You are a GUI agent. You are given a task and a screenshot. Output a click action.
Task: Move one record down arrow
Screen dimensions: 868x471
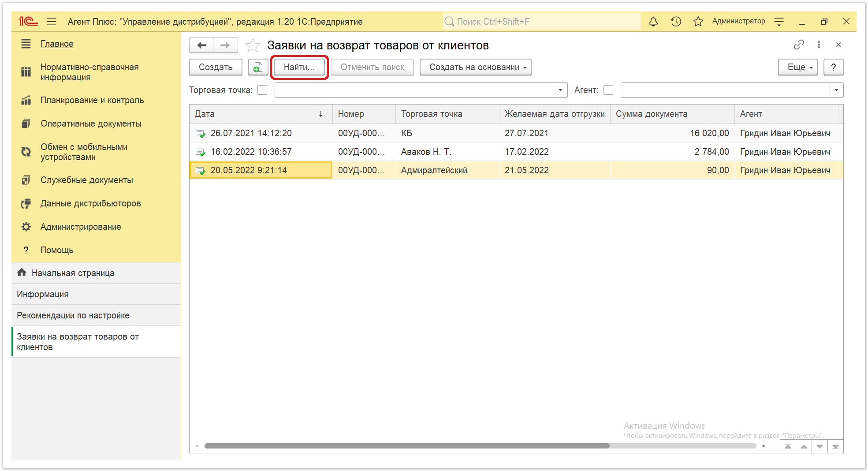[x=820, y=446]
